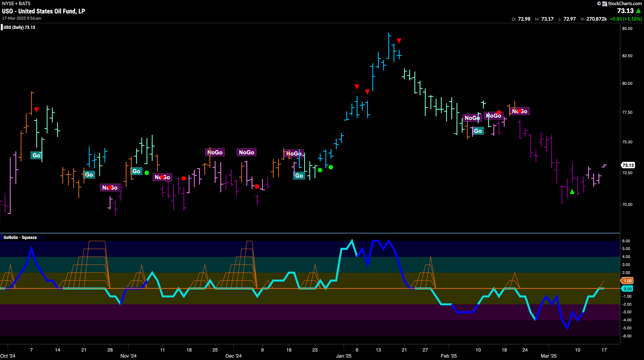Click the 6.00 oscillator axis label
The width and height of the screenshot is (644, 360).
[x=626, y=241]
